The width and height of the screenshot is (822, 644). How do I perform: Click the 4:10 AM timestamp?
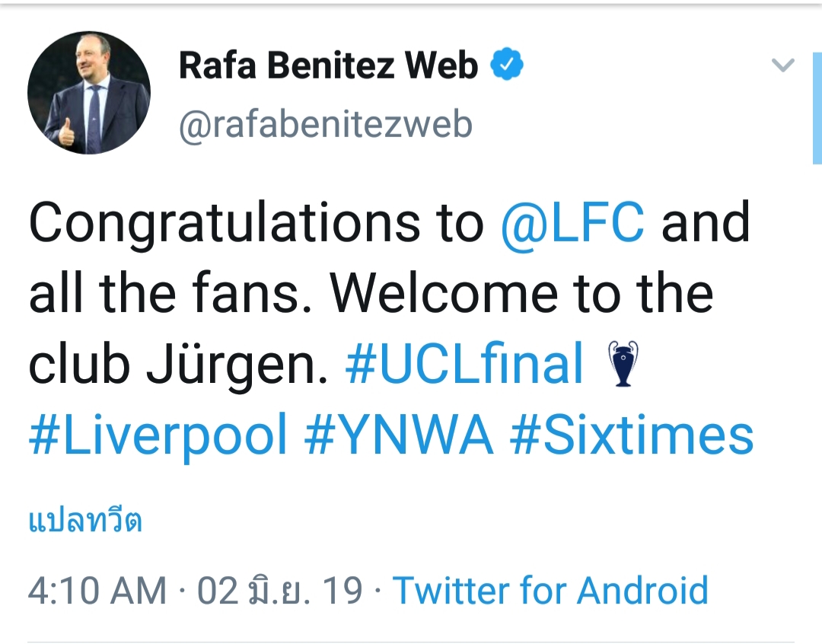click(97, 591)
